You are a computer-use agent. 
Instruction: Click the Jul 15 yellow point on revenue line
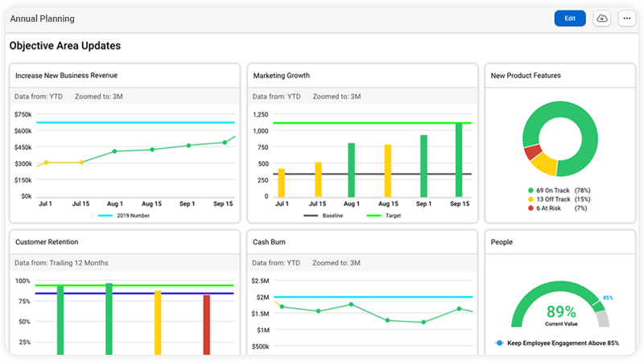[x=82, y=162]
